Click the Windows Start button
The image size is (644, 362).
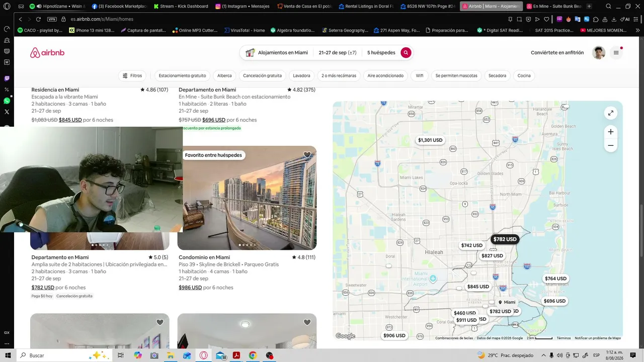pyautogui.click(x=8, y=355)
